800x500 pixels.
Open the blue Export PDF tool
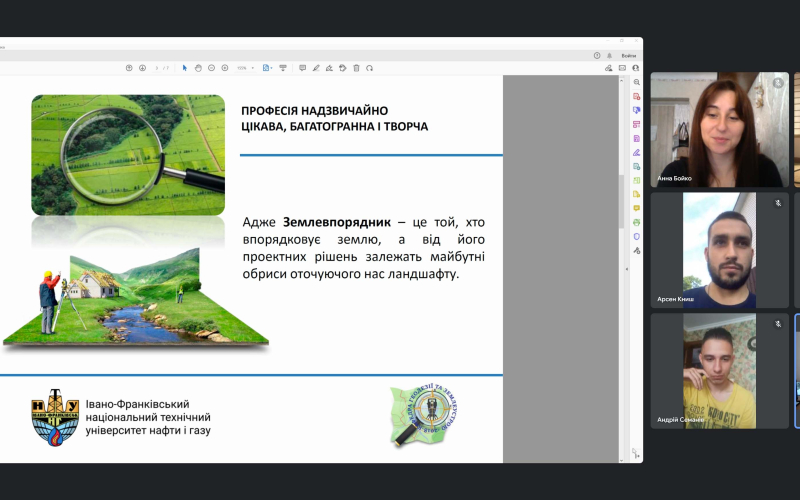(x=636, y=110)
